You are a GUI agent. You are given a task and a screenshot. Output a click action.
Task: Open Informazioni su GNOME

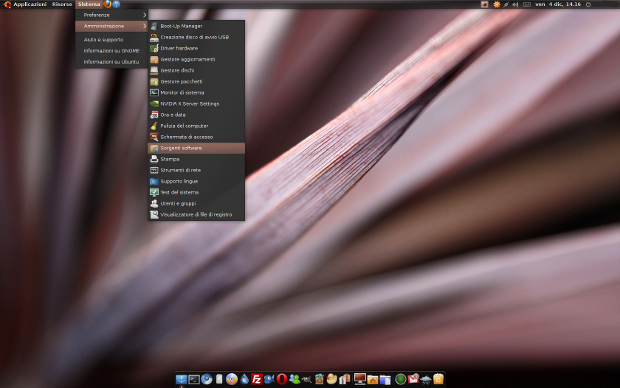(112, 51)
